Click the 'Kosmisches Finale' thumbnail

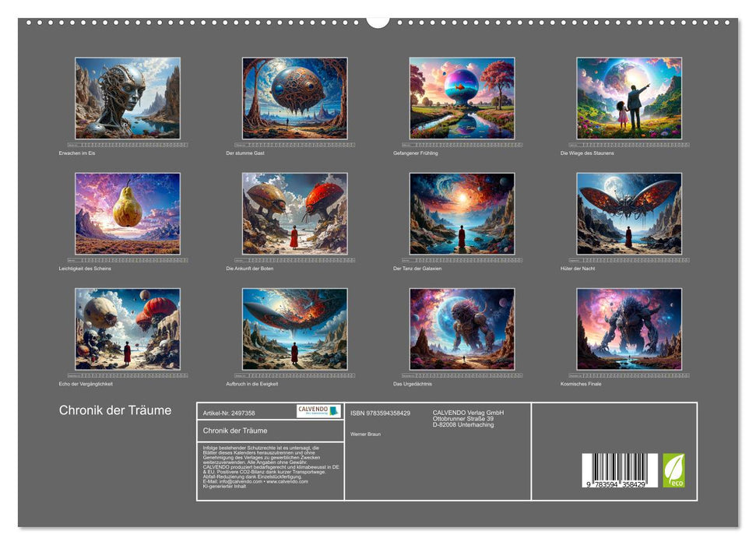click(x=629, y=329)
